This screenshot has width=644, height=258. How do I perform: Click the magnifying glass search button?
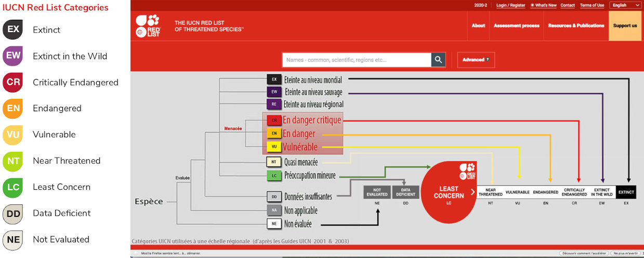[438, 60]
